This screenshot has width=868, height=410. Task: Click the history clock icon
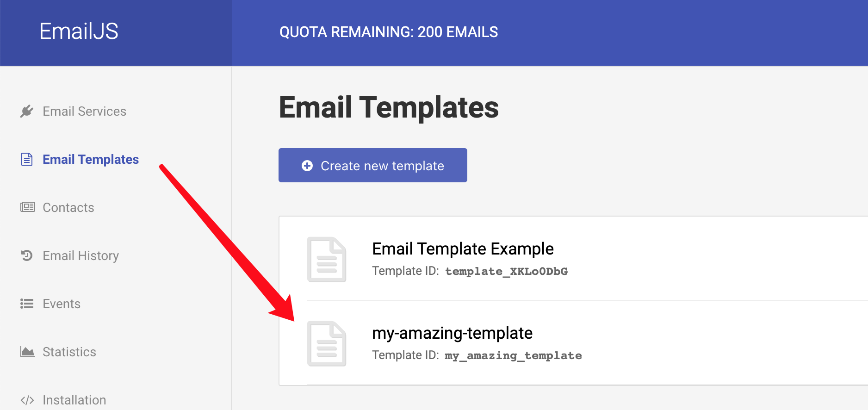pos(27,255)
